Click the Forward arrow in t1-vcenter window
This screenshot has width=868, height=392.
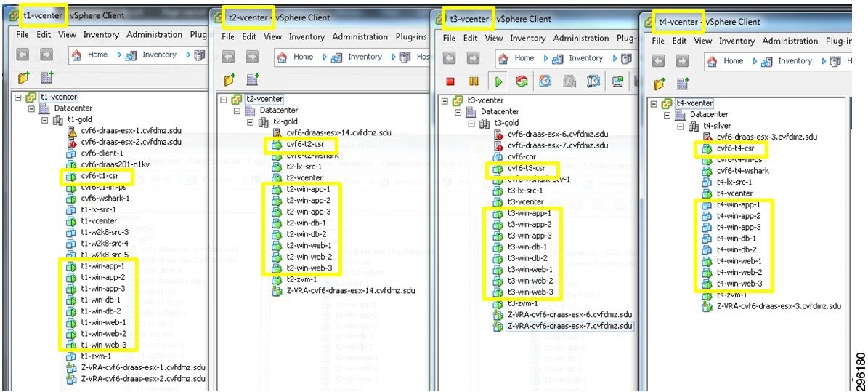pos(46,55)
